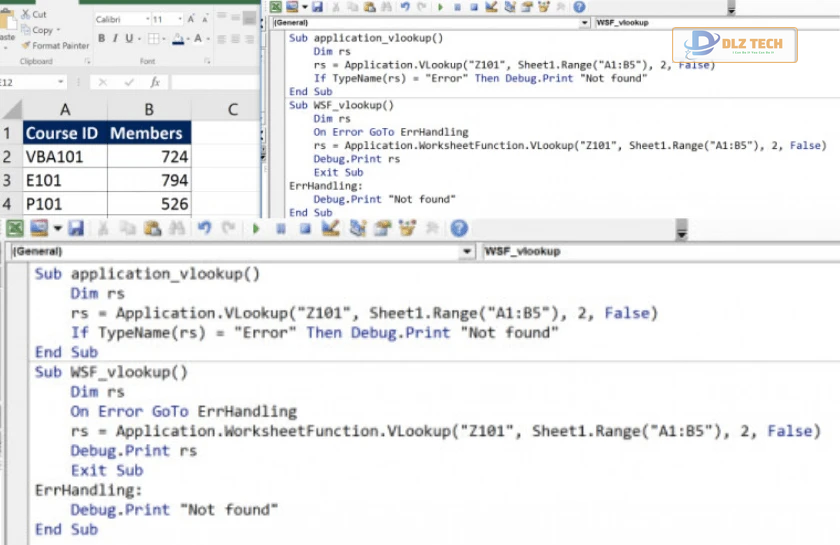Select cell VBA101 in Excel sheet
Image resolution: width=840 pixels, height=545 pixels.
tap(65, 156)
